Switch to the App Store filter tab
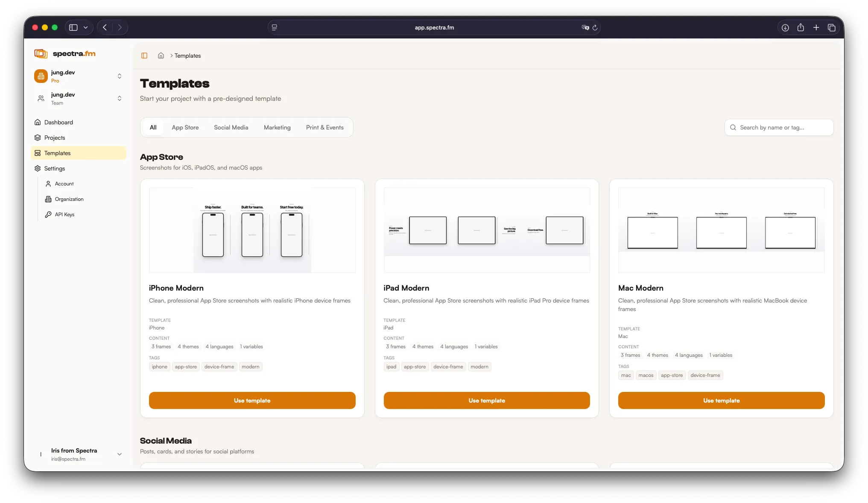 (x=185, y=127)
